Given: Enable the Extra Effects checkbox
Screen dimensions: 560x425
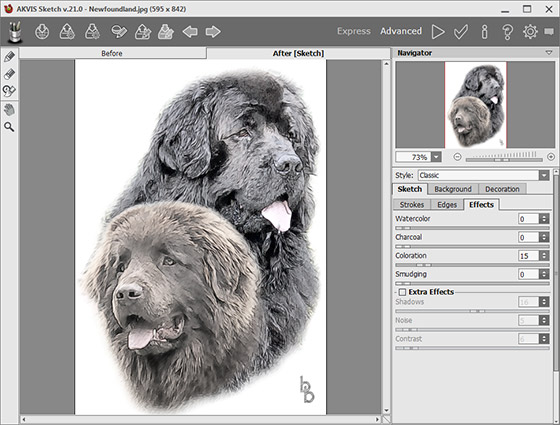Looking at the screenshot, I should click(402, 292).
